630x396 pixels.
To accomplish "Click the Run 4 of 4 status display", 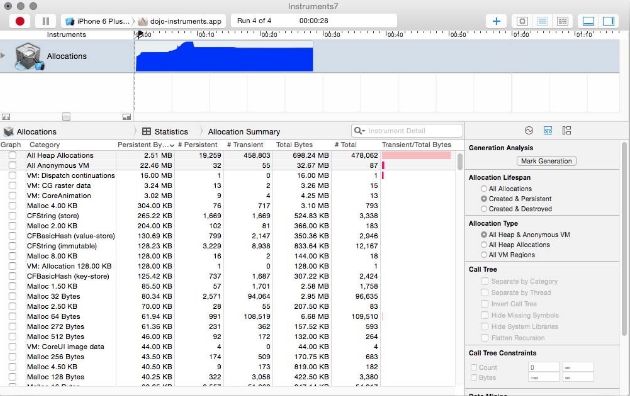I will [313, 21].
